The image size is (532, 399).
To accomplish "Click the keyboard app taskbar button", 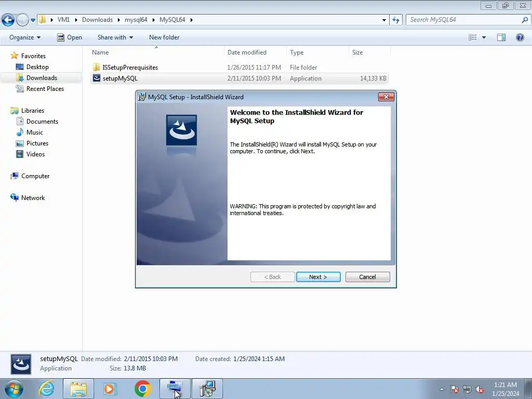I will click(x=175, y=389).
